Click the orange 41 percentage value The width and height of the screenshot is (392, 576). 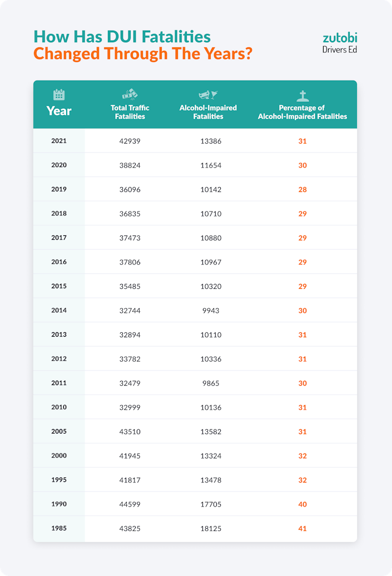pos(302,529)
